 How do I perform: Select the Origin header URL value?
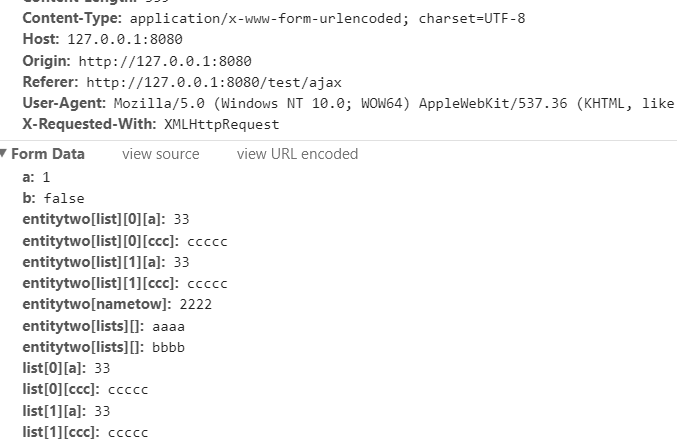click(x=165, y=61)
